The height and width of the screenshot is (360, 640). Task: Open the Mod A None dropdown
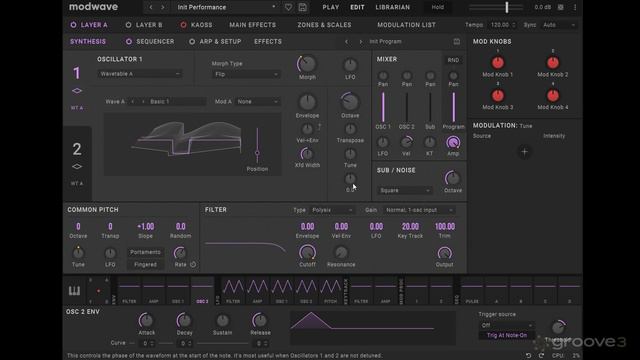[x=258, y=102]
